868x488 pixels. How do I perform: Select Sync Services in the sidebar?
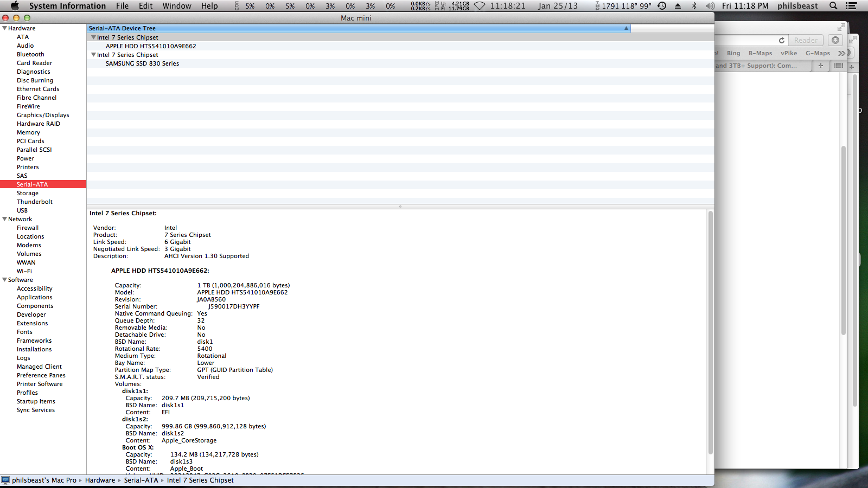(x=36, y=410)
